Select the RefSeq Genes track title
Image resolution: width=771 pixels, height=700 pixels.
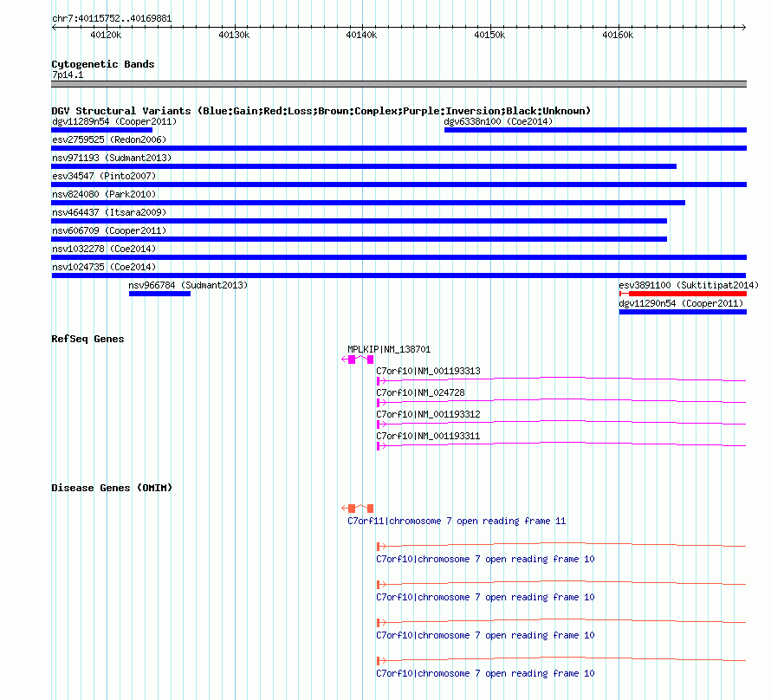pyautogui.click(x=87, y=339)
